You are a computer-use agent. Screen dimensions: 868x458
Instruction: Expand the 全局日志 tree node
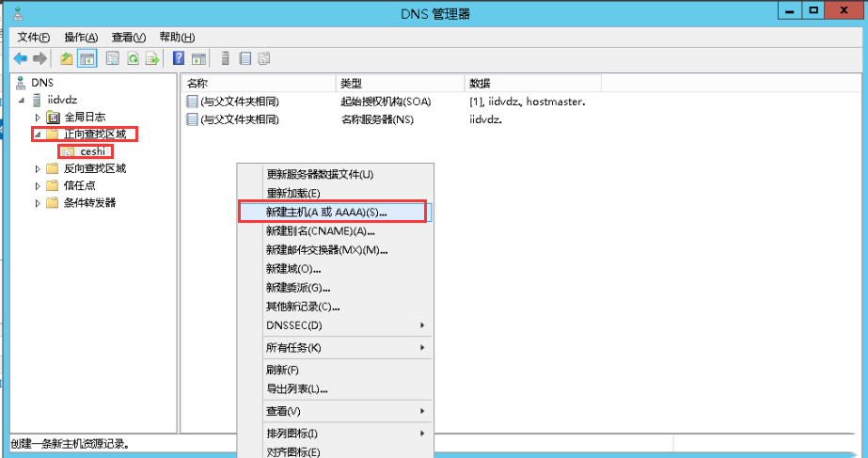38,118
